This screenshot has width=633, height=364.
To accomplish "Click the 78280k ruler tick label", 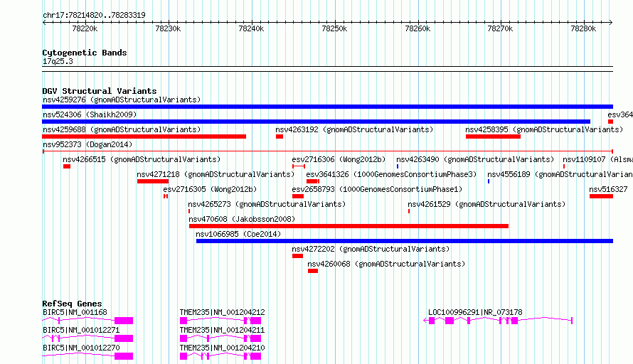I will [583, 28].
